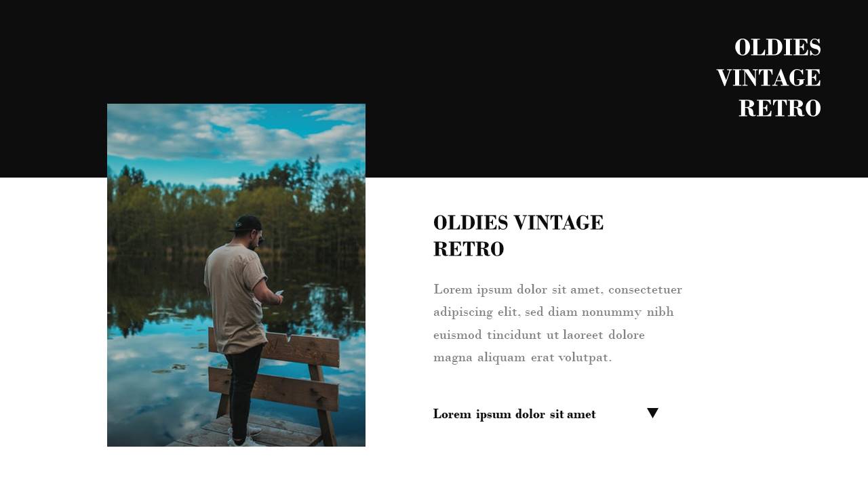868x488 pixels.
Task: Click the white "VINTAGE" title word
Action: coord(768,78)
